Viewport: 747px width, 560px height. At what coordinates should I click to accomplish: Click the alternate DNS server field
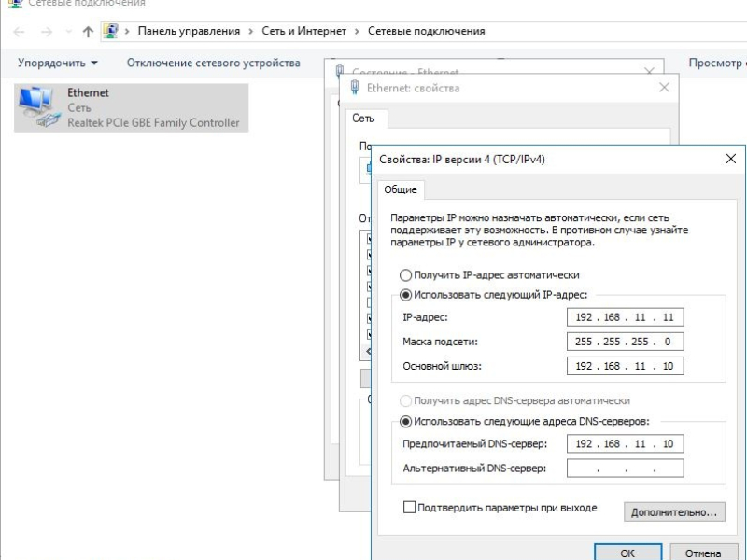point(625,469)
